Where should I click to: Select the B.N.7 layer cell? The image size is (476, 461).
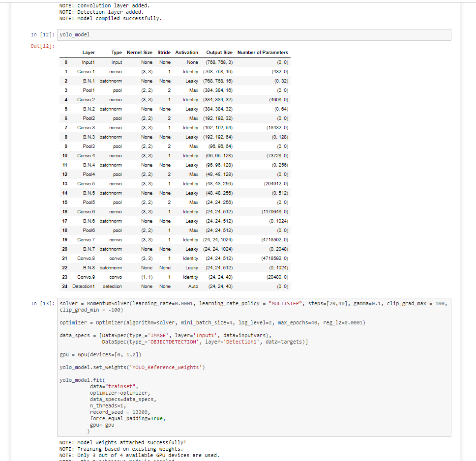[89, 249]
